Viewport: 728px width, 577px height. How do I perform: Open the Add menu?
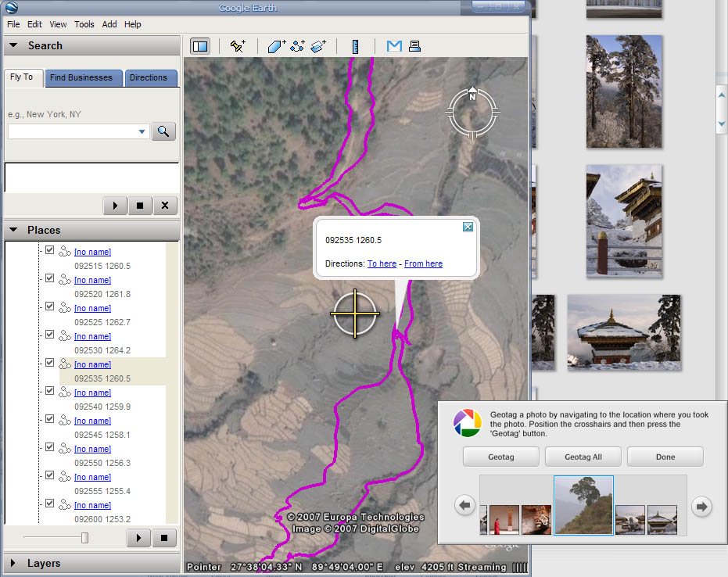[109, 24]
